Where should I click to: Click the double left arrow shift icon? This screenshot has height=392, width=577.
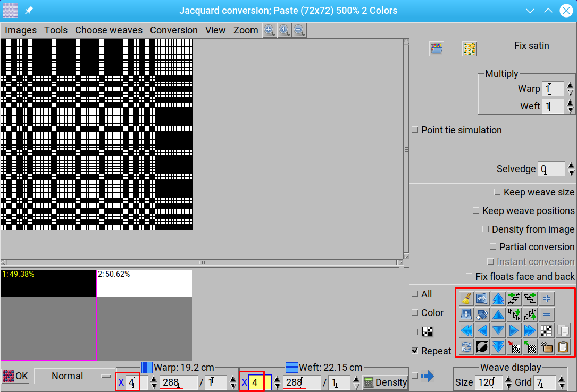click(x=466, y=330)
